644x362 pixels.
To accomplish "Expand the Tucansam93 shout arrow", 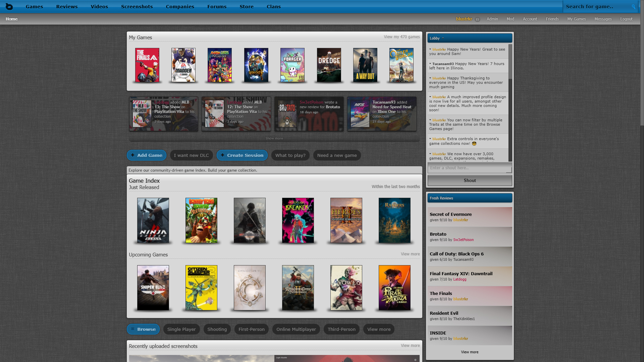I will [430, 63].
